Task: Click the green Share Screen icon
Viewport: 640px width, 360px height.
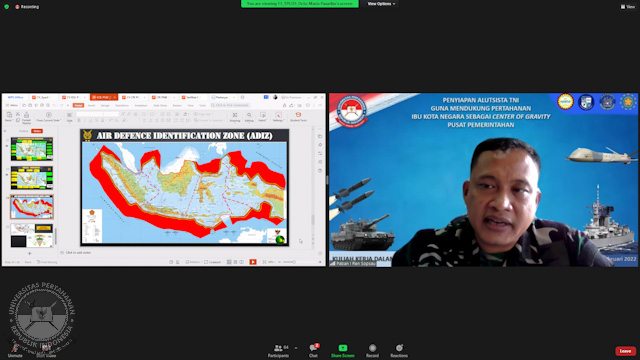Action: (343, 348)
